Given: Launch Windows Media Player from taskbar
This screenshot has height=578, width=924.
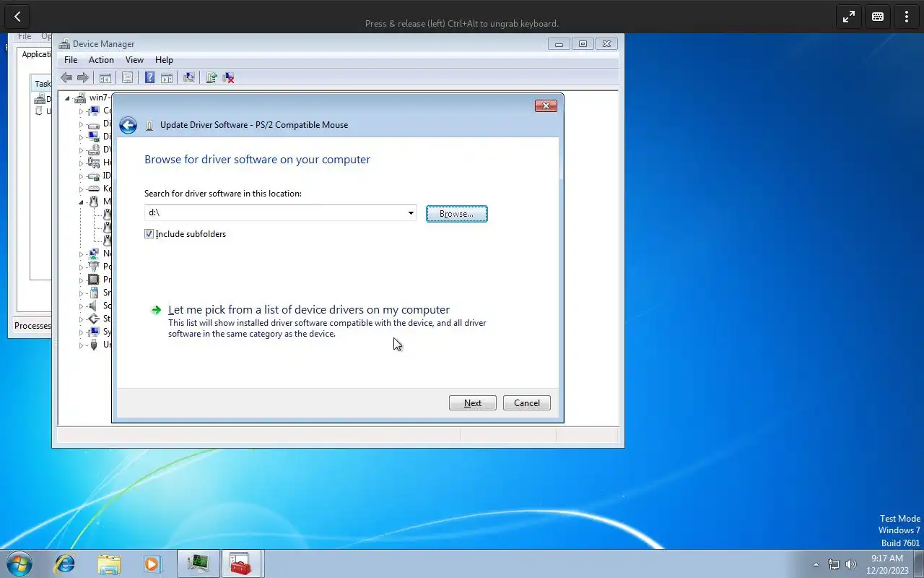Looking at the screenshot, I should pos(152,564).
